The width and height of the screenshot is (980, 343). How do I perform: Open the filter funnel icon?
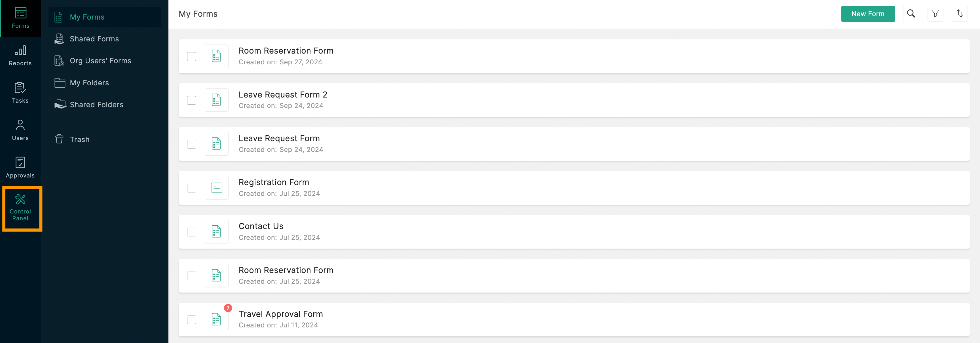coord(935,14)
